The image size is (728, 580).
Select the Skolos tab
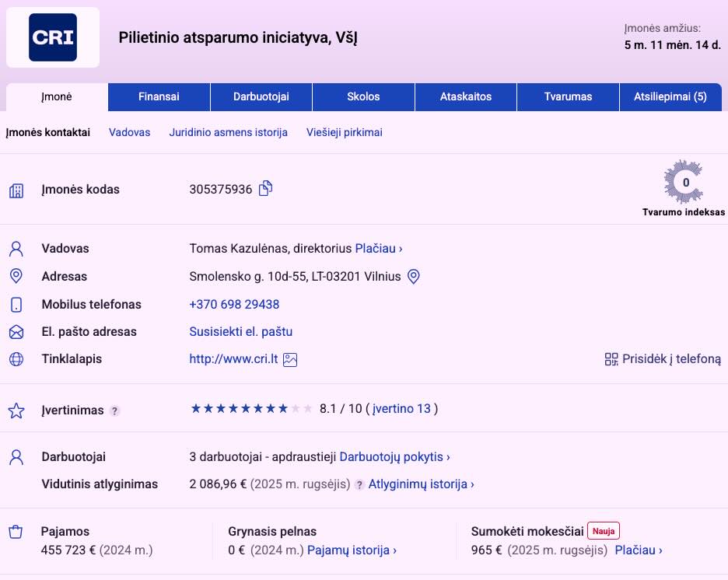coord(363,97)
